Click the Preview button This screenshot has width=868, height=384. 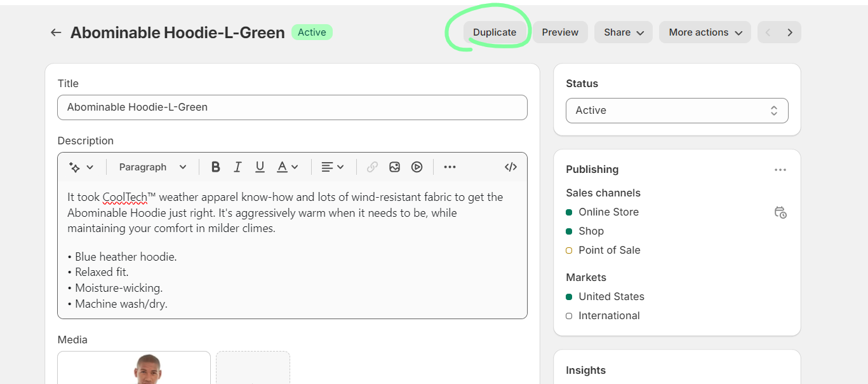pyautogui.click(x=560, y=32)
